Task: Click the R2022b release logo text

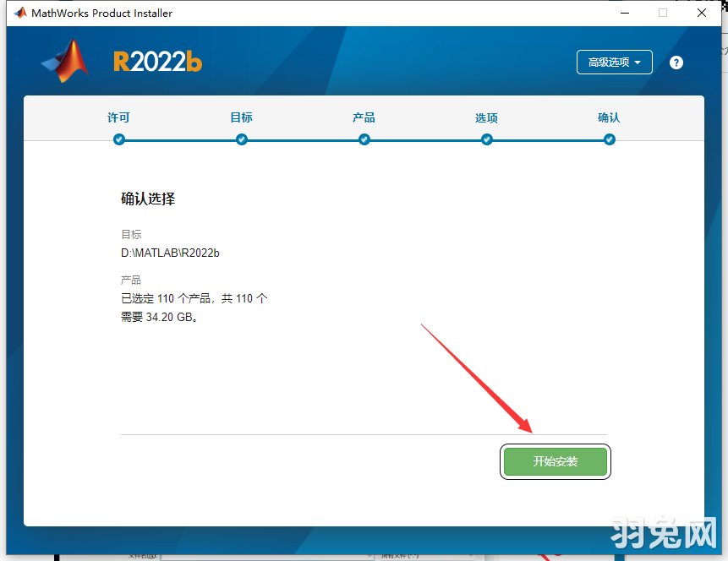Action: tap(156, 62)
